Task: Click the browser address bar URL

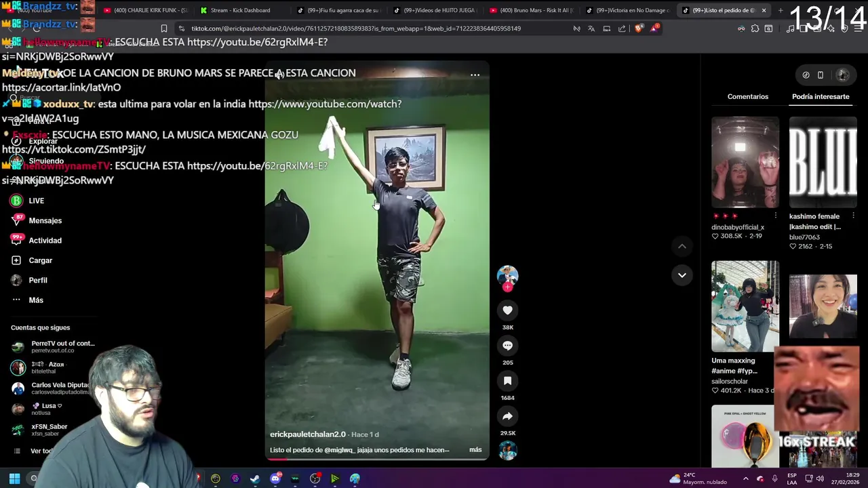Action: tap(356, 28)
